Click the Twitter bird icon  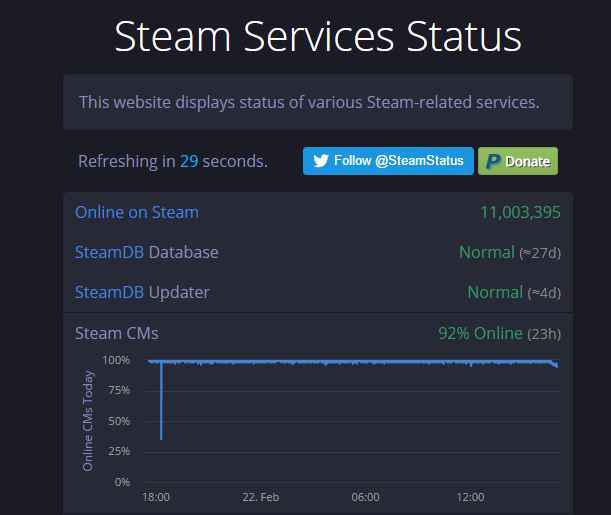[x=321, y=160]
